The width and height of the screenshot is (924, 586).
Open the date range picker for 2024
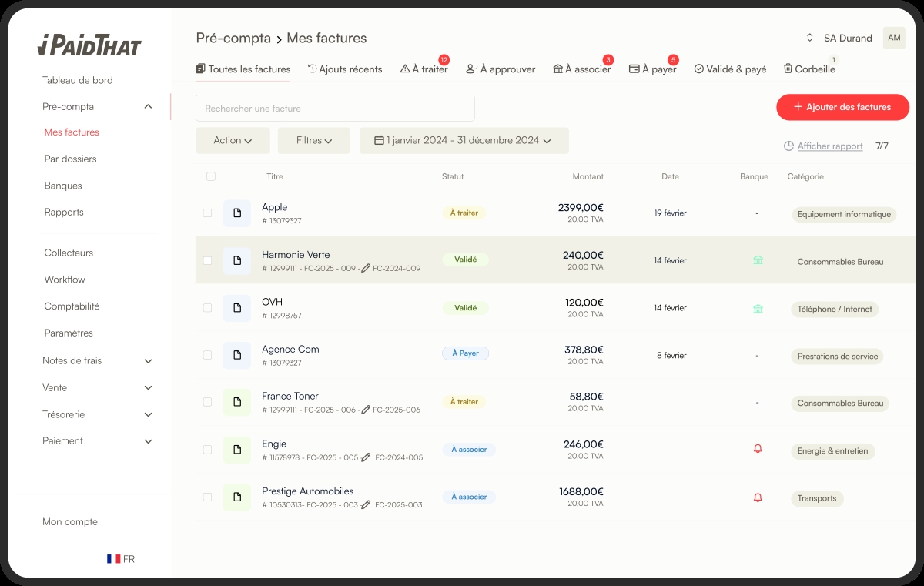coord(464,140)
